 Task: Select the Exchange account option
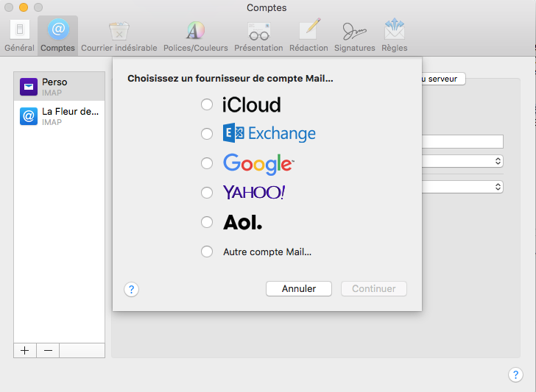tap(207, 133)
